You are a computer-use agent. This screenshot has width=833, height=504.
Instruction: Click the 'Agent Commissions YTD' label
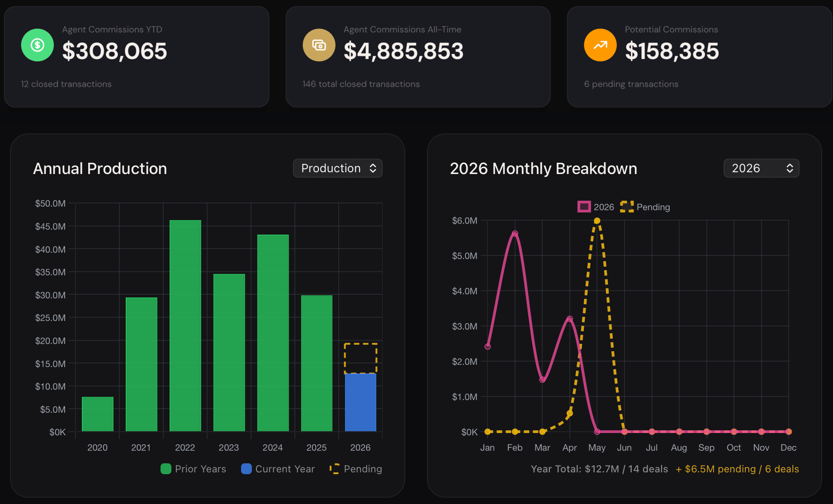point(112,29)
